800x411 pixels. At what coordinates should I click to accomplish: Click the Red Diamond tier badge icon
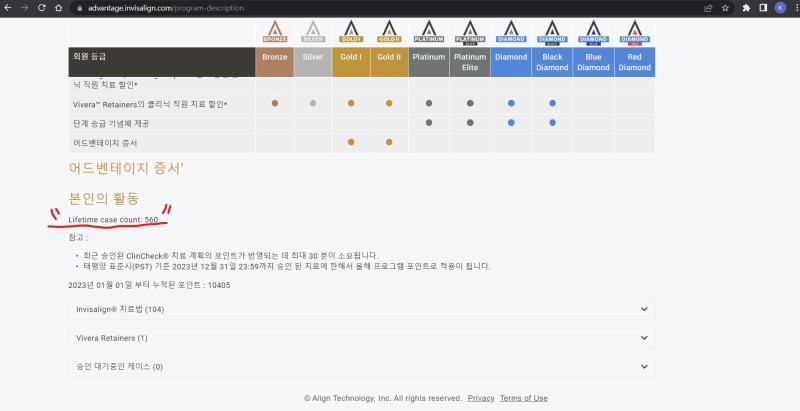point(635,33)
